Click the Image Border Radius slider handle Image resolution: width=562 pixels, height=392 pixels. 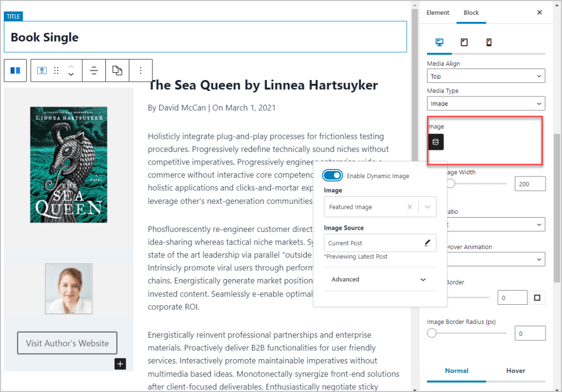coord(432,333)
